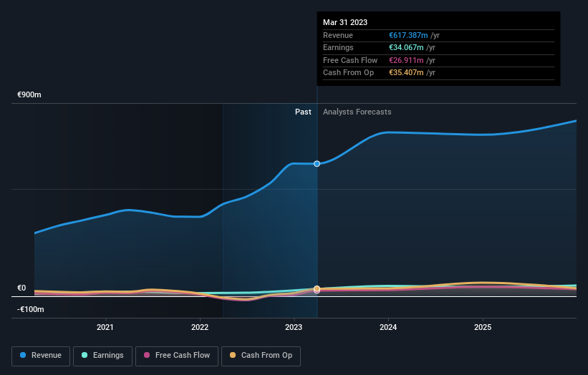588x375 pixels.
Task: Click the 2022 x-axis label
Action: [200, 327]
